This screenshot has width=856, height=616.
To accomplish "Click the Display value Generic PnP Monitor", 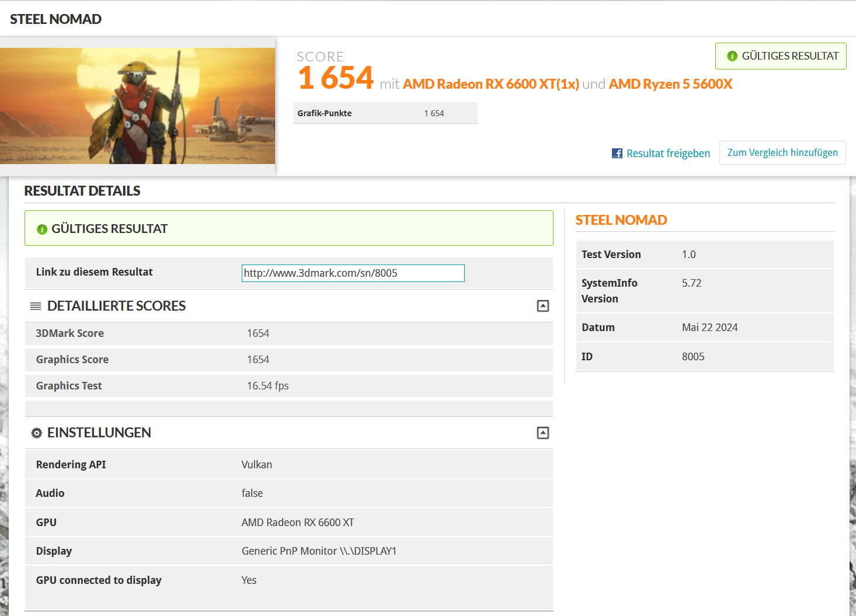I will click(319, 551).
